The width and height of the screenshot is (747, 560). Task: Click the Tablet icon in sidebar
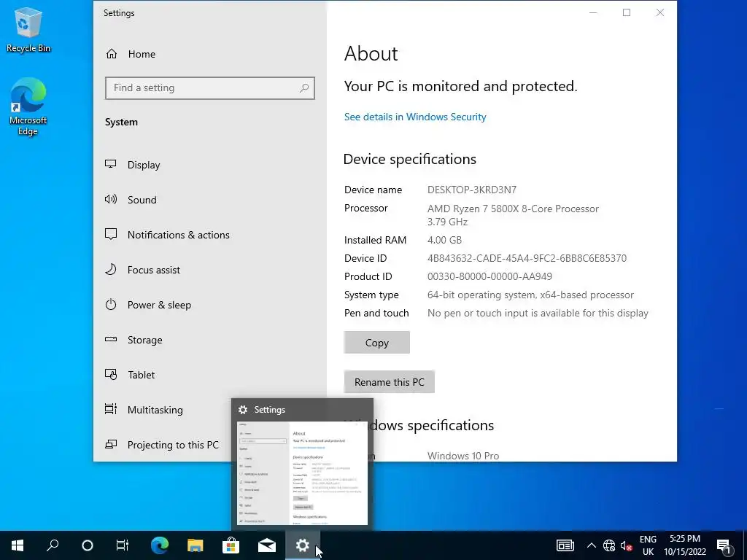coord(111,375)
